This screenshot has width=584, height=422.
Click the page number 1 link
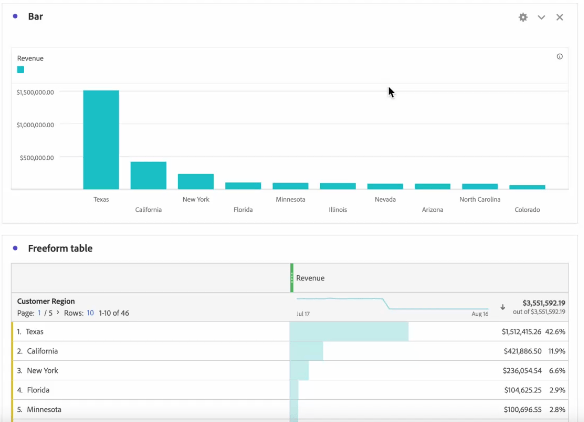click(39, 313)
